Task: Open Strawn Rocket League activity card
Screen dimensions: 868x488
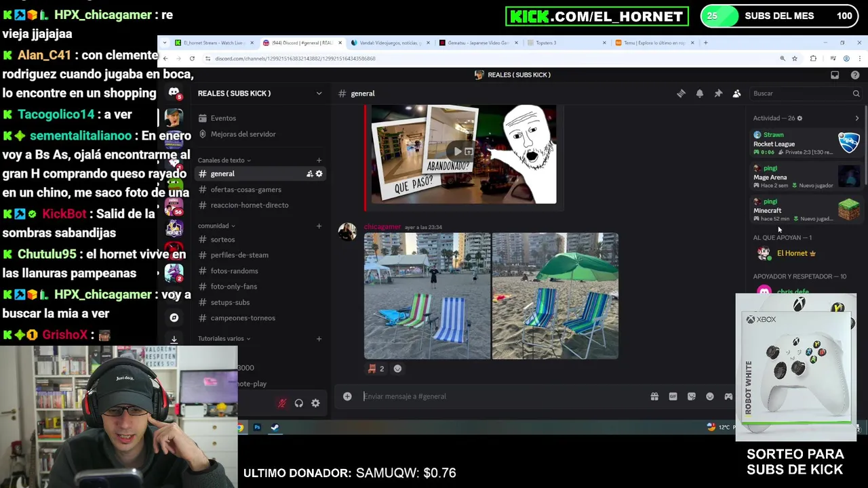Action: point(806,143)
